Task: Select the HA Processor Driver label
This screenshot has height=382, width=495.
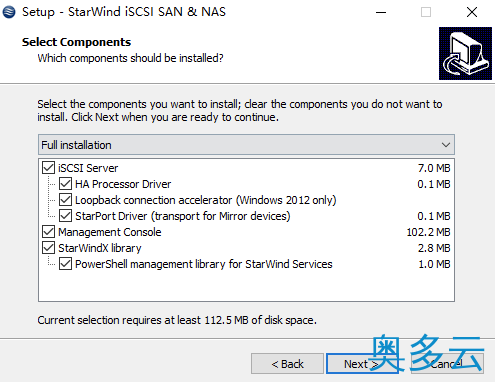Action: coord(123,184)
